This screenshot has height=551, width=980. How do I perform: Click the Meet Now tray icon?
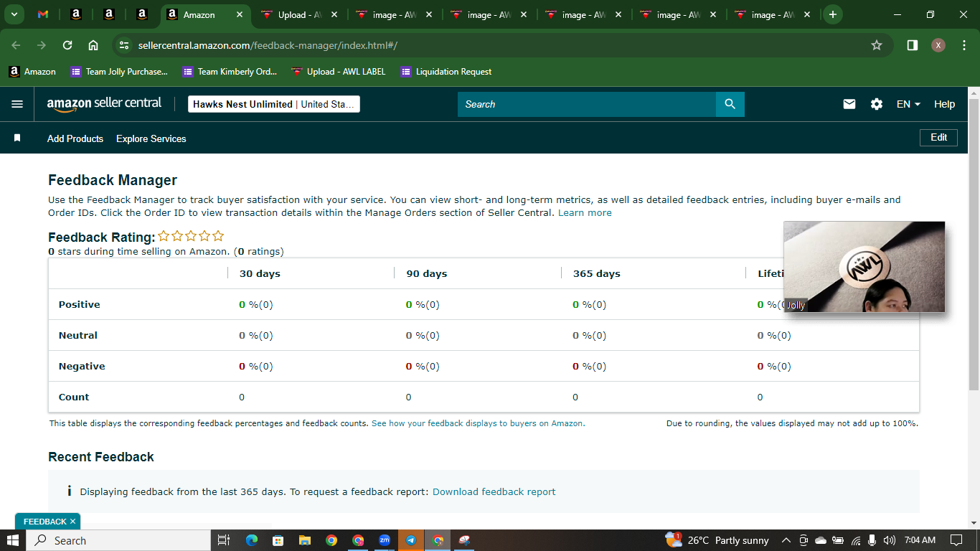804,540
